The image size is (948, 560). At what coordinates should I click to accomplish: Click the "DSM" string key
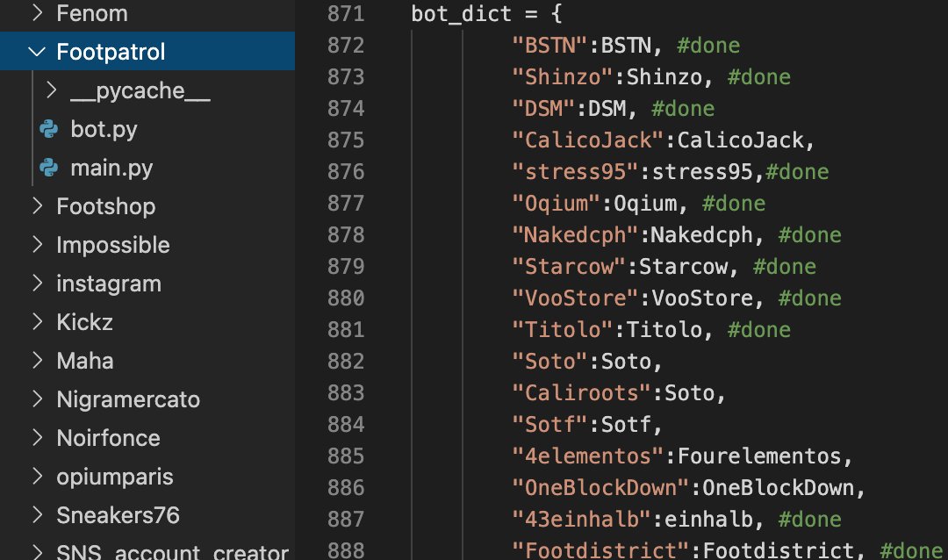pyautogui.click(x=543, y=108)
